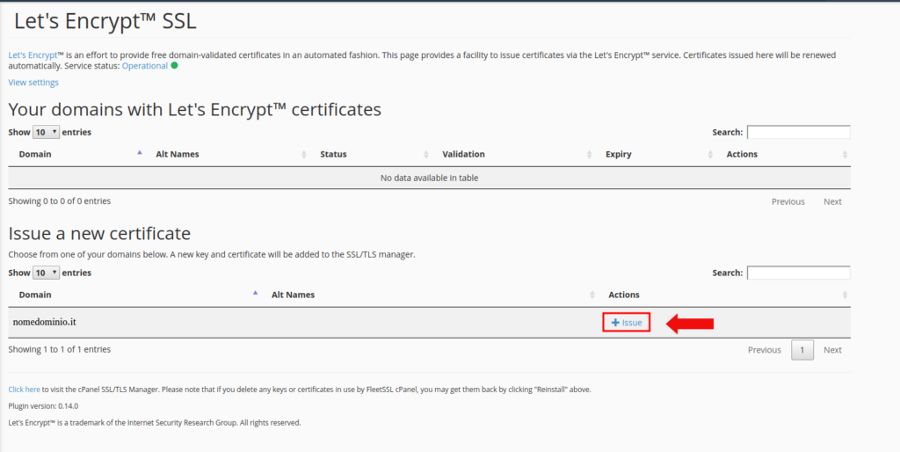The height and width of the screenshot is (452, 900).
Task: Click the Issue link for nomedominio.it
Action: coord(626,323)
